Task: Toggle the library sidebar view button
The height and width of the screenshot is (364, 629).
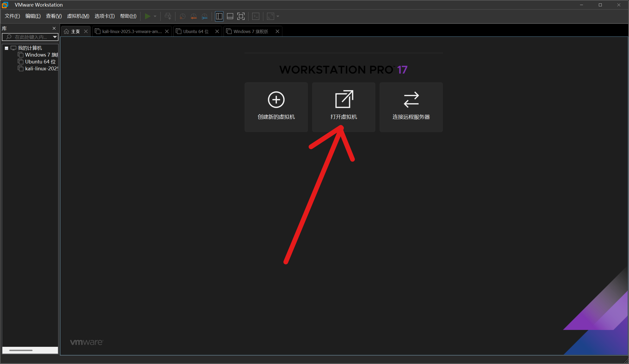Action: (219, 16)
